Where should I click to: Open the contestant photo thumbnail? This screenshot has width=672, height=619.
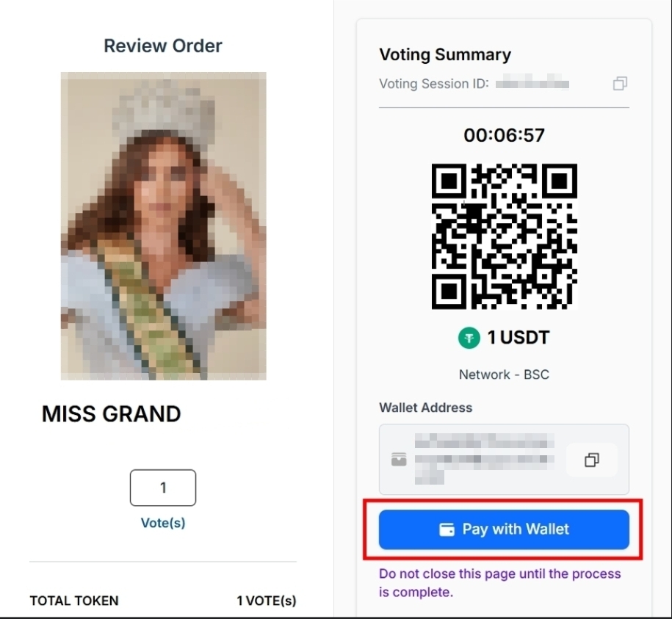[163, 225]
